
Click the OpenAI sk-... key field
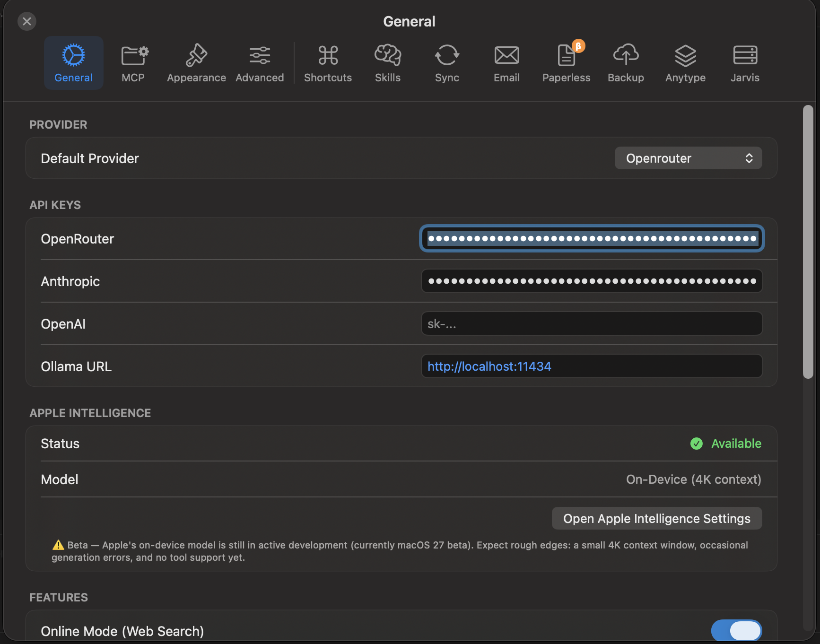point(592,323)
